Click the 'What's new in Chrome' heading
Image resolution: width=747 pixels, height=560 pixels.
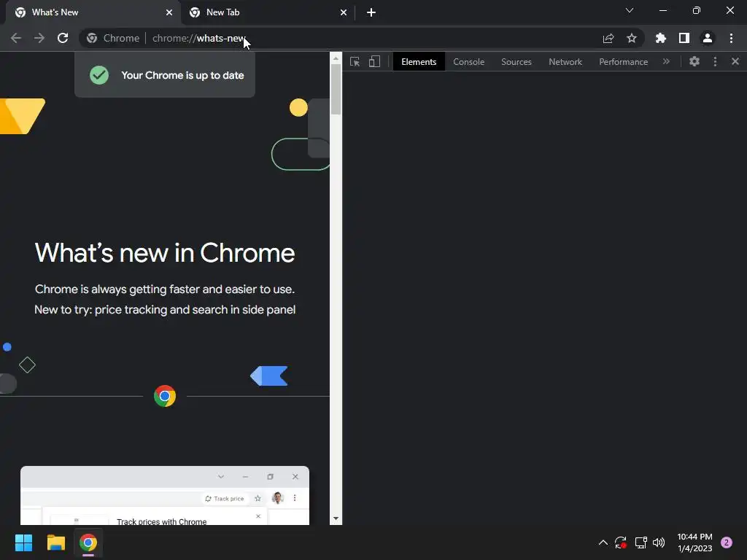coord(165,252)
